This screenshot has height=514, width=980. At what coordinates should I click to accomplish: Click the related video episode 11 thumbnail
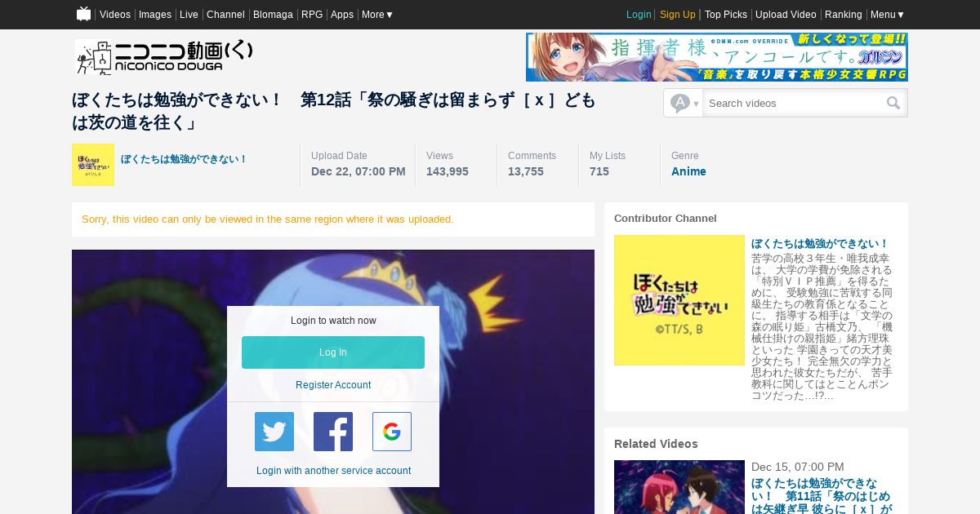click(679, 487)
